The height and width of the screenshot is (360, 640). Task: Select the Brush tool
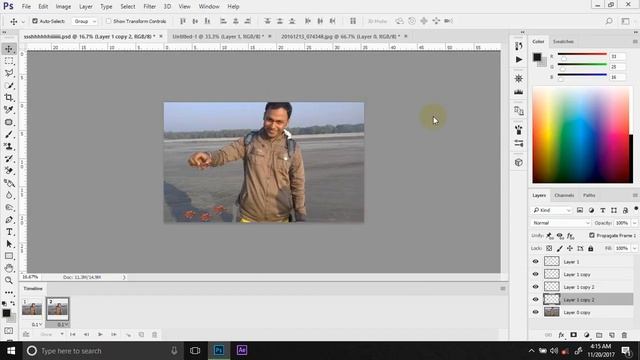pos(9,134)
